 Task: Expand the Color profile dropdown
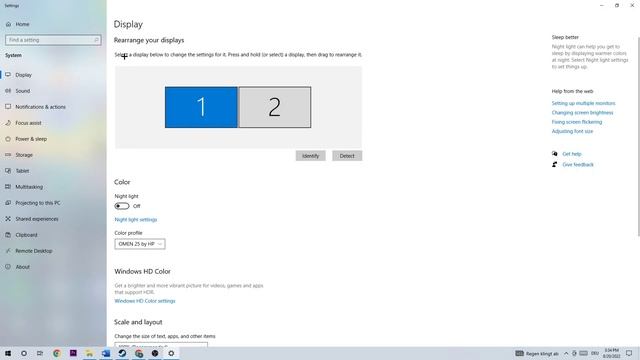140,244
